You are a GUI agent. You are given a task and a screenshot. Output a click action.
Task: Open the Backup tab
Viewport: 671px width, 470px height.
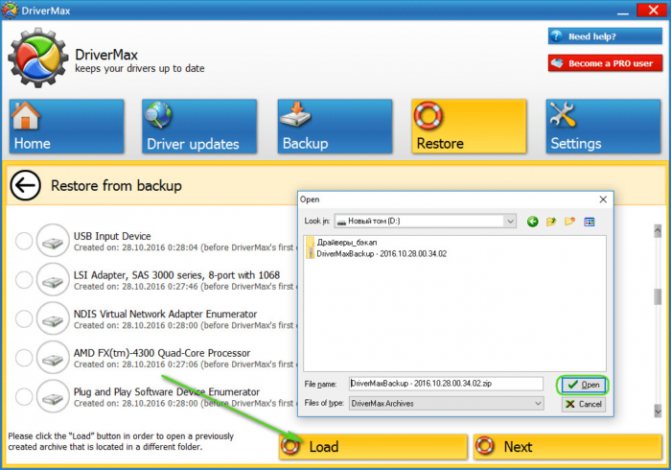tap(335, 126)
